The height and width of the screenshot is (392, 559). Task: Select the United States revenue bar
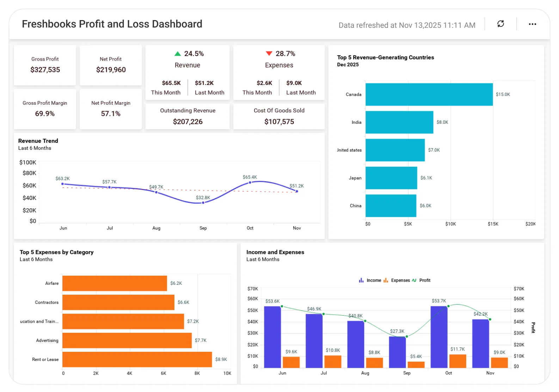pos(395,150)
